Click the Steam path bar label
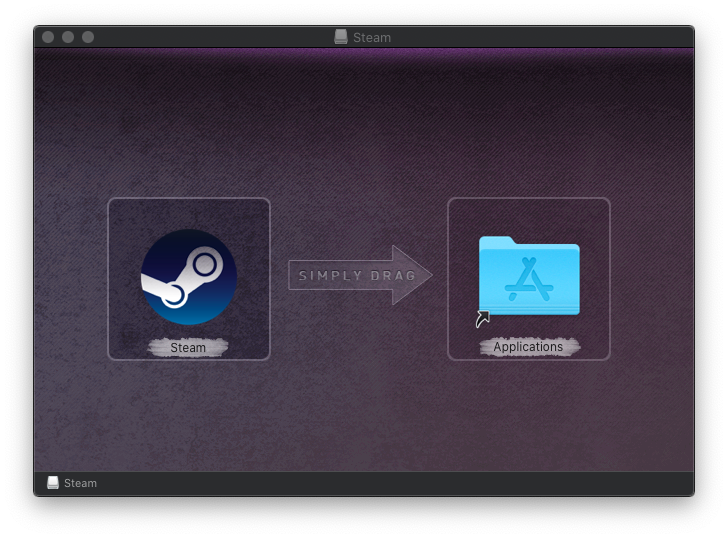 coord(80,483)
